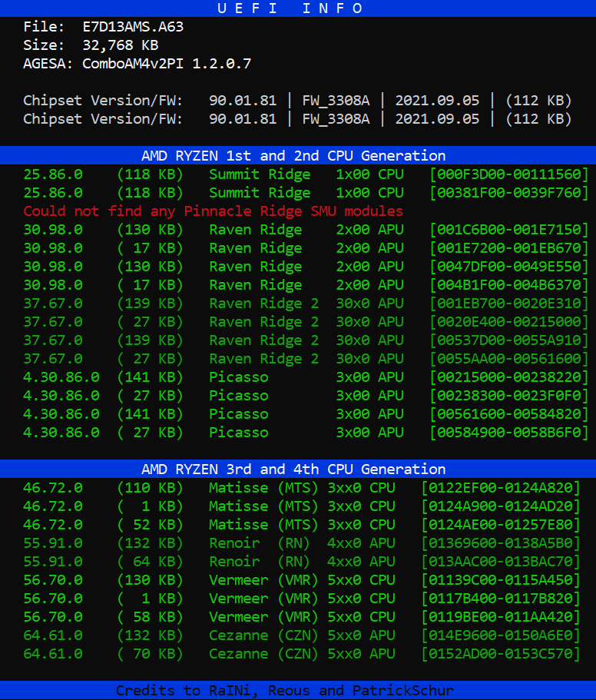Click the UEFI INFO header title
The image size is (596, 700).
point(290,8)
